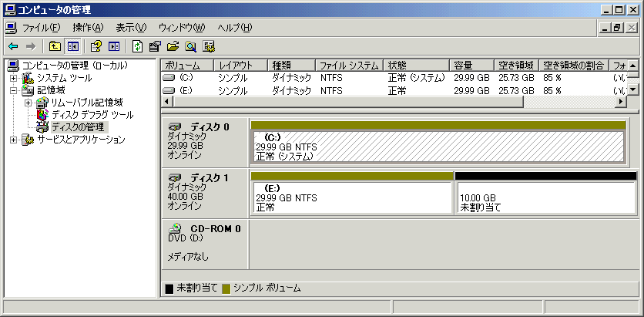Expand the システム ツール tree node

click(14, 78)
